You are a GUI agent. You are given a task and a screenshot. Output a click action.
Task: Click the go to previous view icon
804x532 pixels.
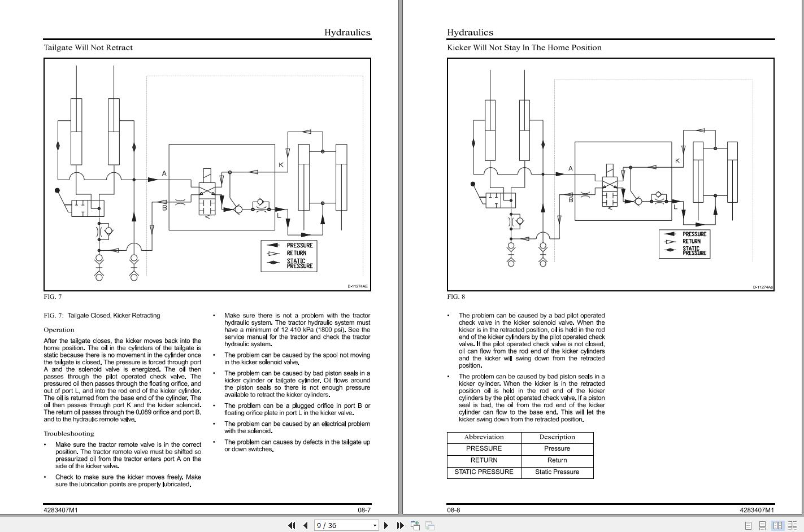tap(415, 525)
